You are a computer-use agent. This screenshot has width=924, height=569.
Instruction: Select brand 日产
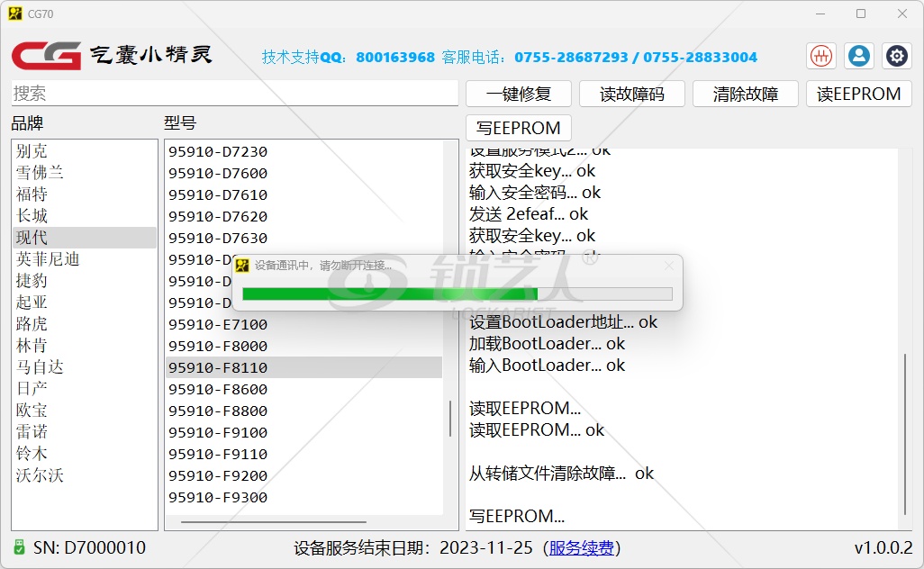click(x=85, y=389)
